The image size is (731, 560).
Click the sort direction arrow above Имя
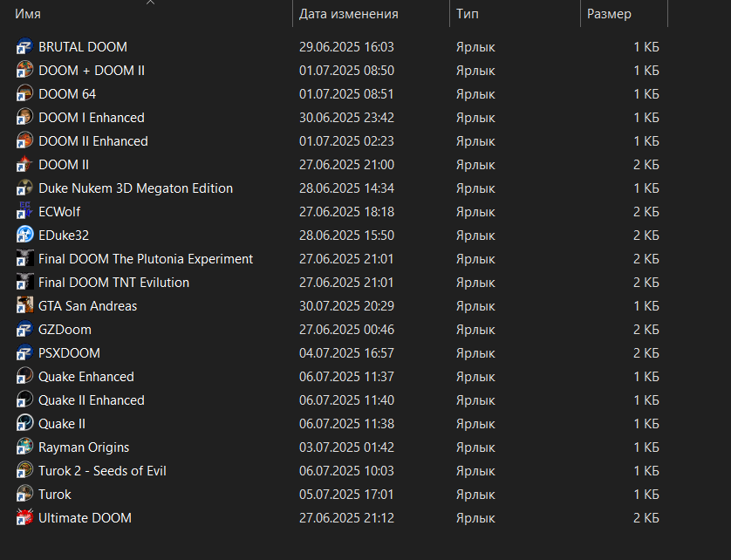point(150,3)
